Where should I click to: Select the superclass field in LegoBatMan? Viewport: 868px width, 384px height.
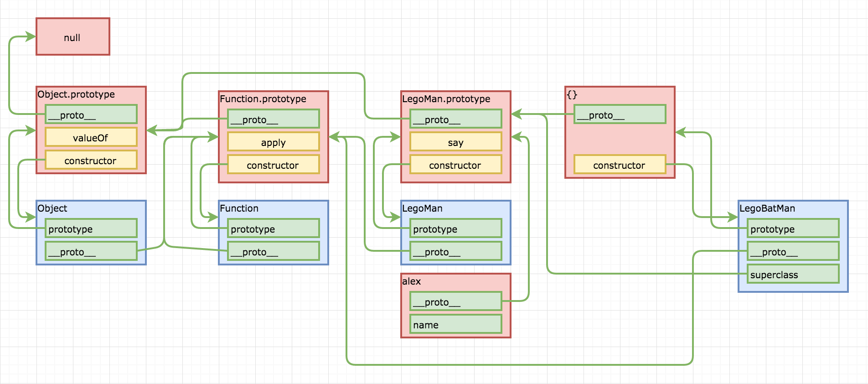pyautogui.click(x=793, y=274)
